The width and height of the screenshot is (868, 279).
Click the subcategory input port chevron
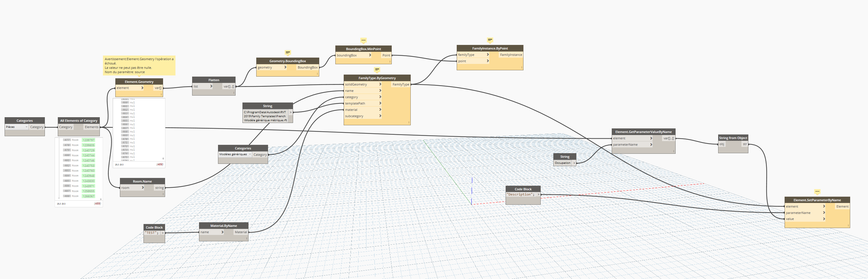click(380, 116)
